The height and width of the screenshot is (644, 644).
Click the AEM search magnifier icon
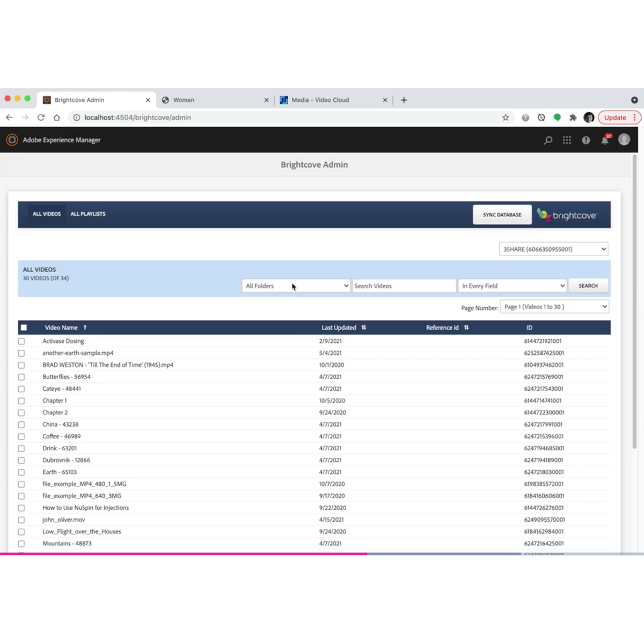(548, 140)
